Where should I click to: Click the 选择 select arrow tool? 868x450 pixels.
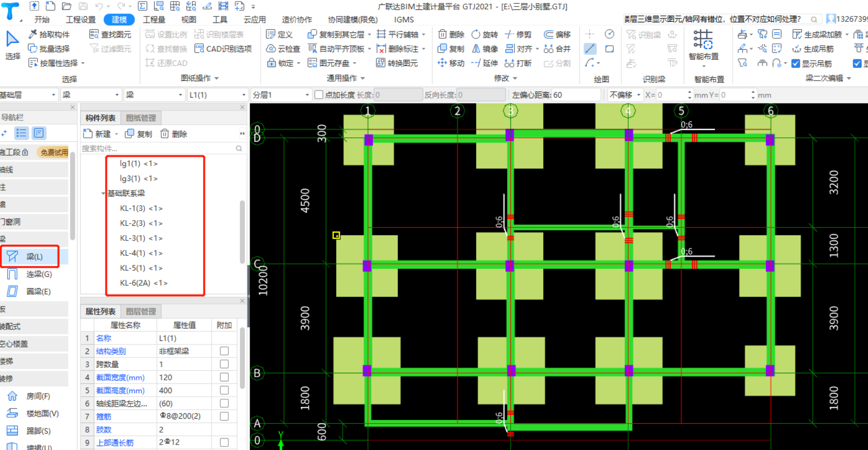point(12,45)
